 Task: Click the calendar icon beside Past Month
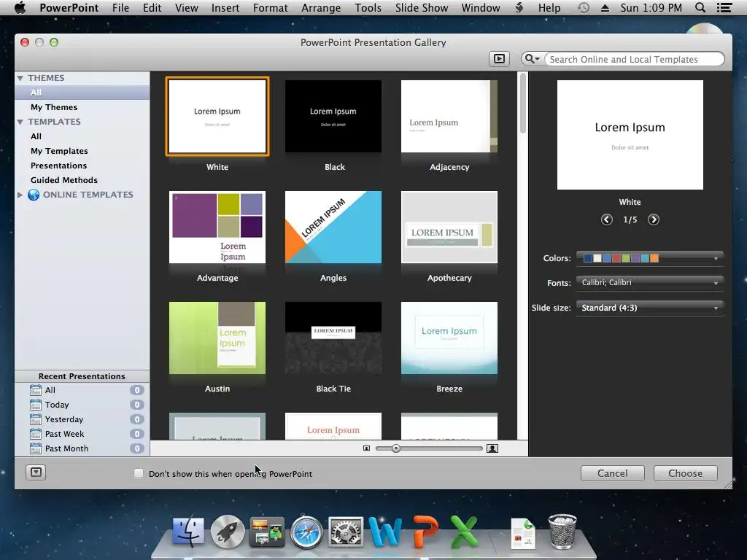(36, 448)
